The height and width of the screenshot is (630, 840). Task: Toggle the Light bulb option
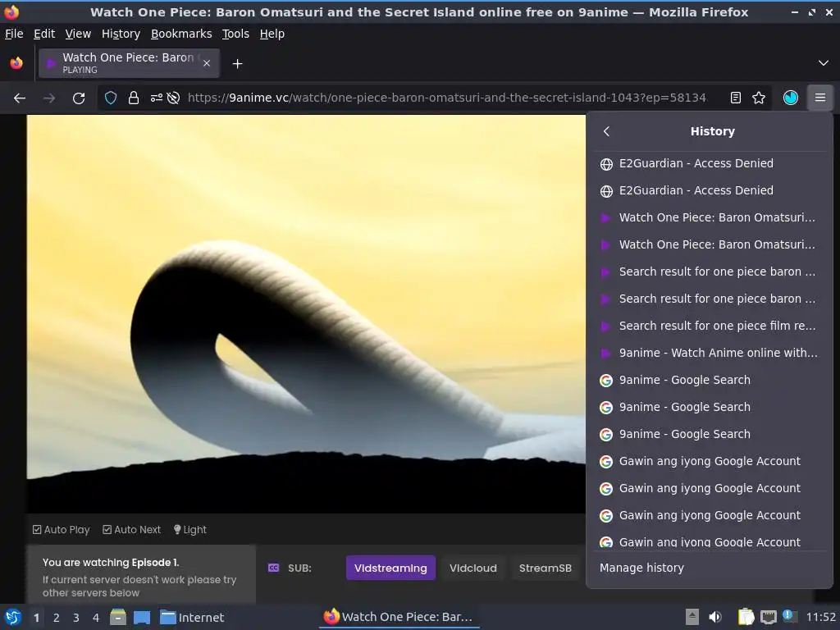click(x=189, y=530)
